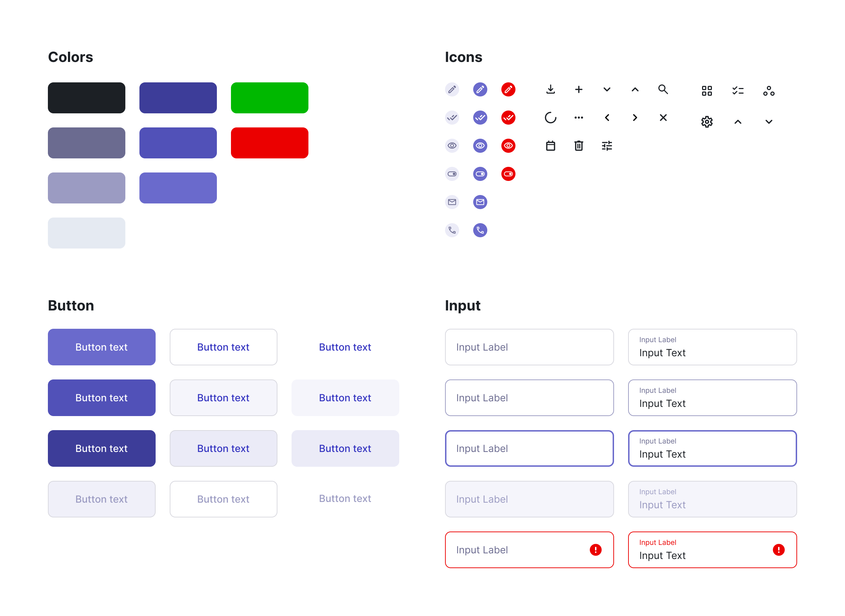Click the calendar icon
The image size is (845, 616).
[x=550, y=145]
